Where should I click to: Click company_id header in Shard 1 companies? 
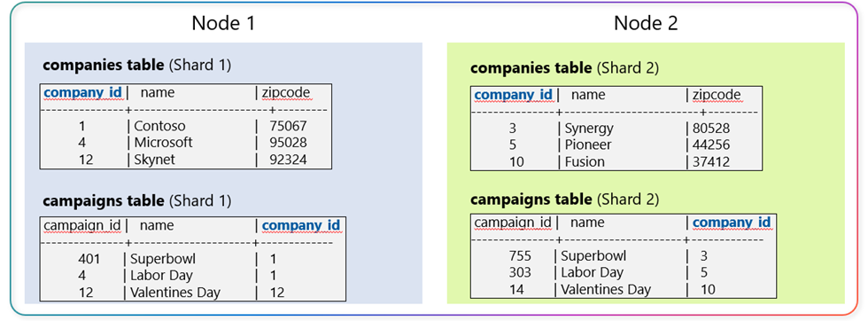click(83, 92)
